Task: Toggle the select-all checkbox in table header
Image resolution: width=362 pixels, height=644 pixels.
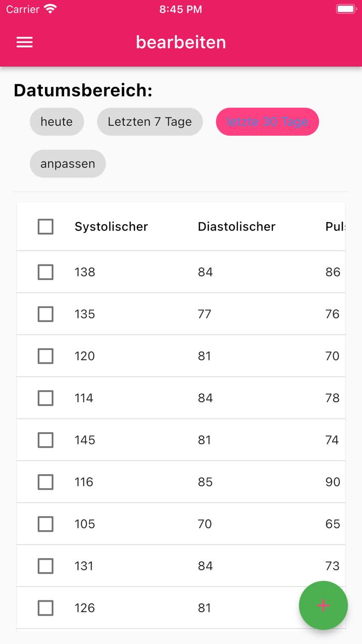Action: tap(46, 227)
